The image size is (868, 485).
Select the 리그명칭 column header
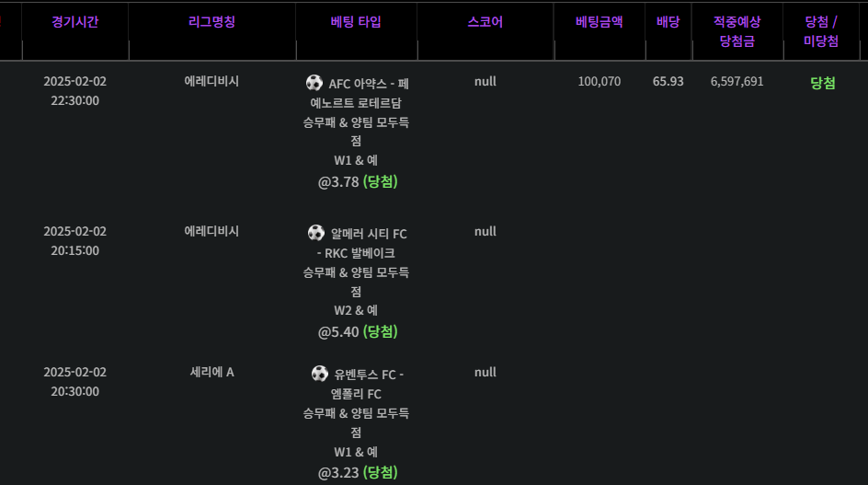212,21
